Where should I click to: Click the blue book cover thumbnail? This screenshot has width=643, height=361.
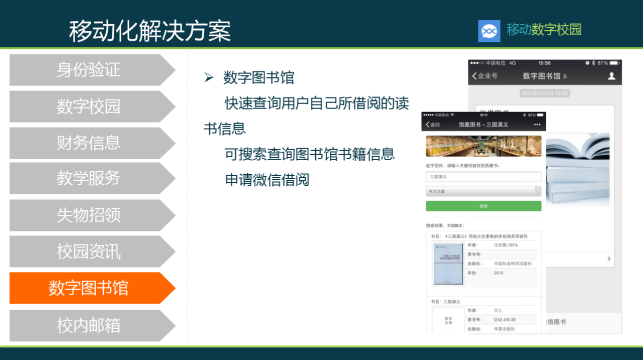(x=448, y=264)
